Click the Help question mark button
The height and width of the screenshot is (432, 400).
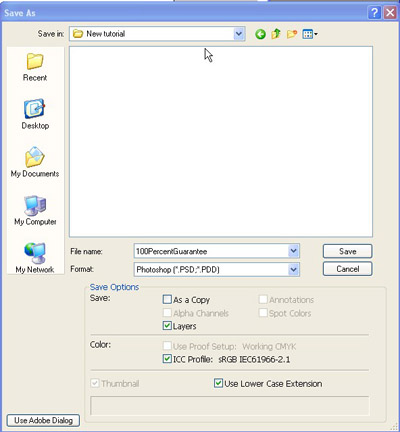pos(374,13)
